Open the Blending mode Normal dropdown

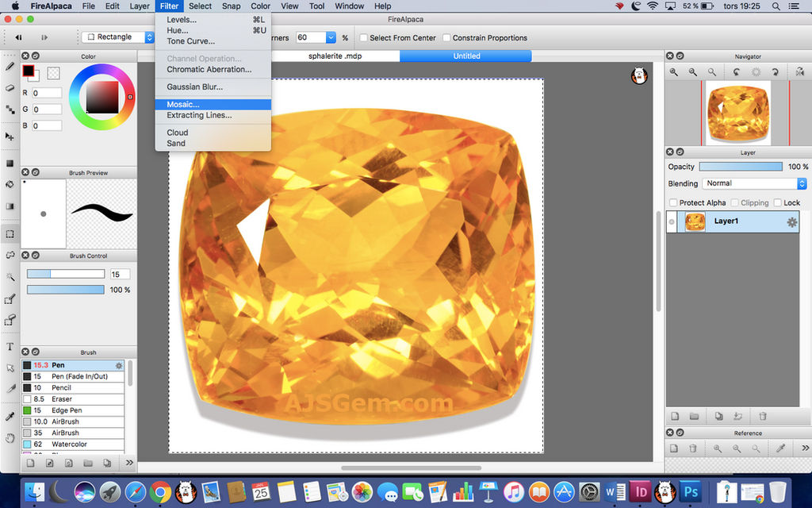coord(754,183)
